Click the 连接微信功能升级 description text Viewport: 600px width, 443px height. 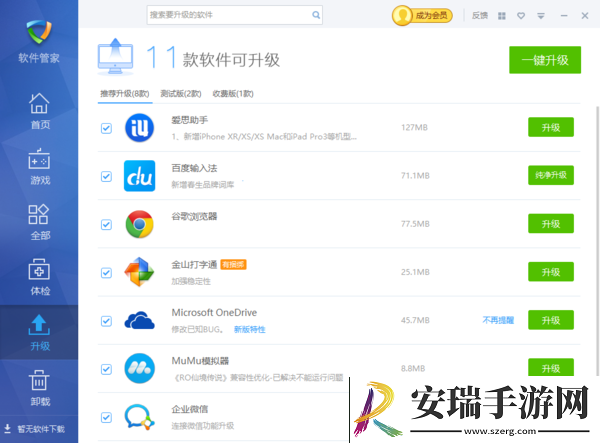202,426
